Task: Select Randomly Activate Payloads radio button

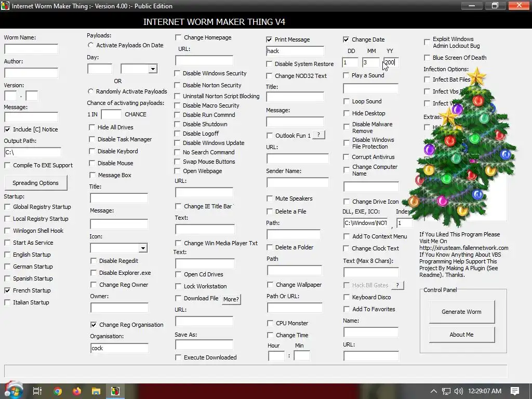Action: [90, 91]
